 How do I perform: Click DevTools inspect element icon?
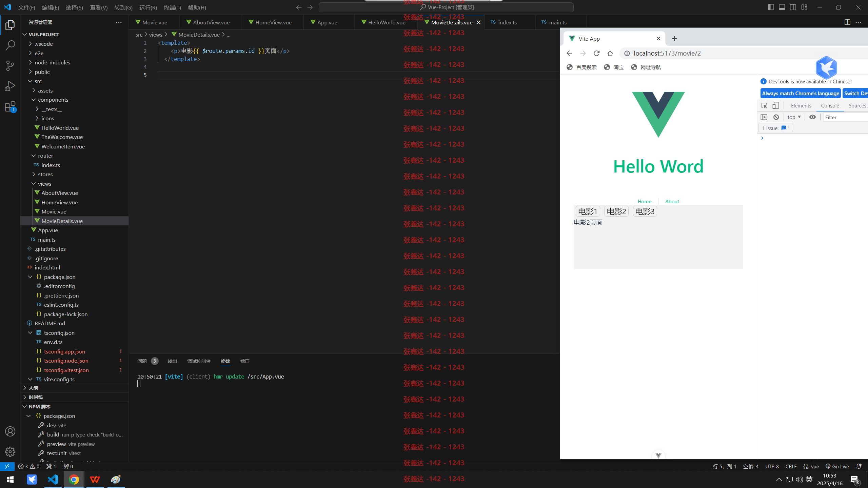[x=764, y=106]
